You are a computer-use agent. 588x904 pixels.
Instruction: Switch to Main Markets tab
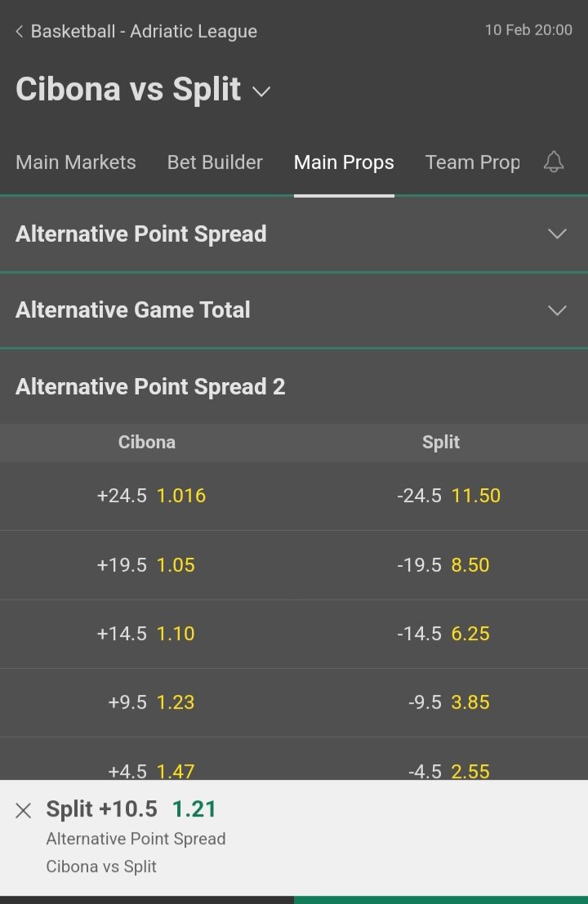75,163
